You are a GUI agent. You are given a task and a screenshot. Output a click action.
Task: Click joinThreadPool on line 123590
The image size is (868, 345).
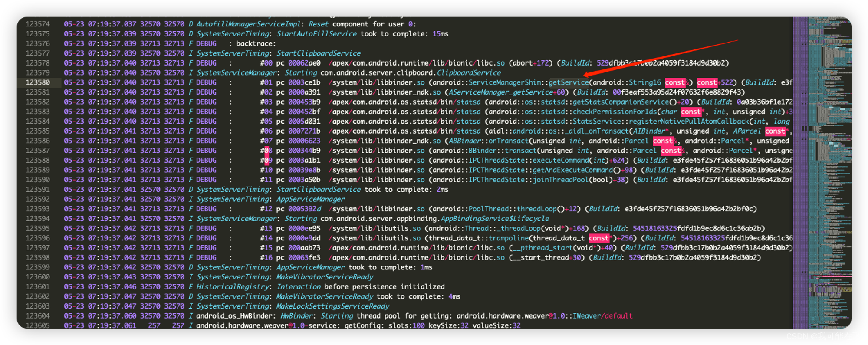[561, 180]
